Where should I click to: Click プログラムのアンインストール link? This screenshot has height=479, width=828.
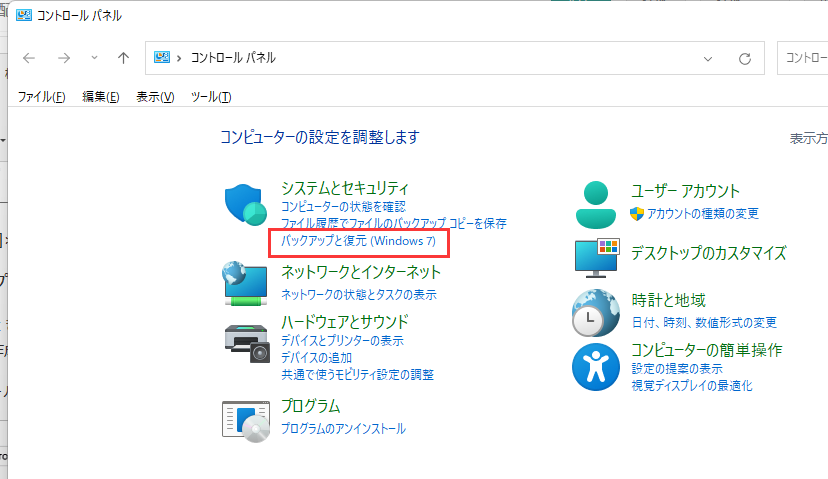pyautogui.click(x=343, y=428)
